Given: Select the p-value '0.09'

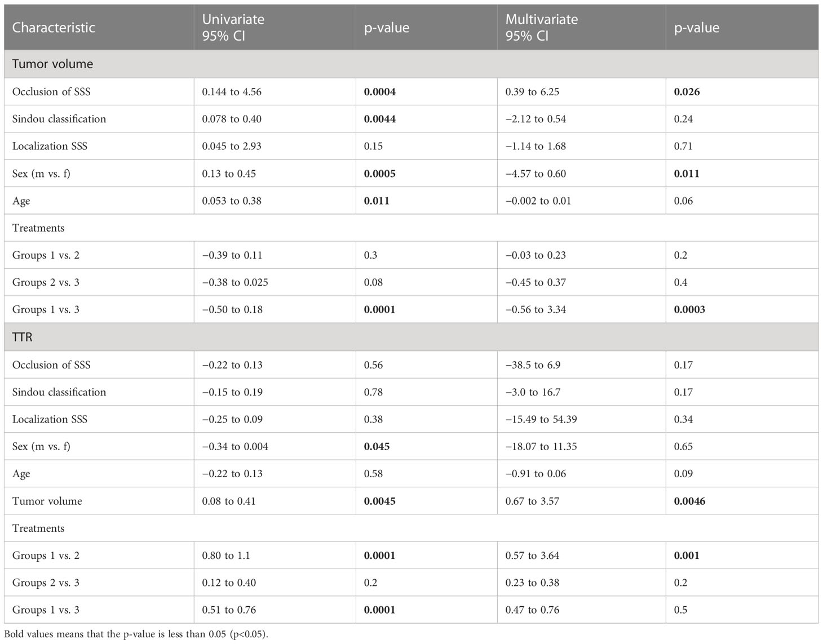Looking at the screenshot, I should 683,474.
